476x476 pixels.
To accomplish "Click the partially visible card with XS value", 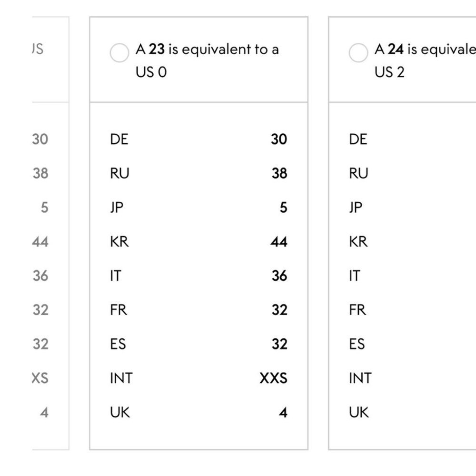I will 50,233.
